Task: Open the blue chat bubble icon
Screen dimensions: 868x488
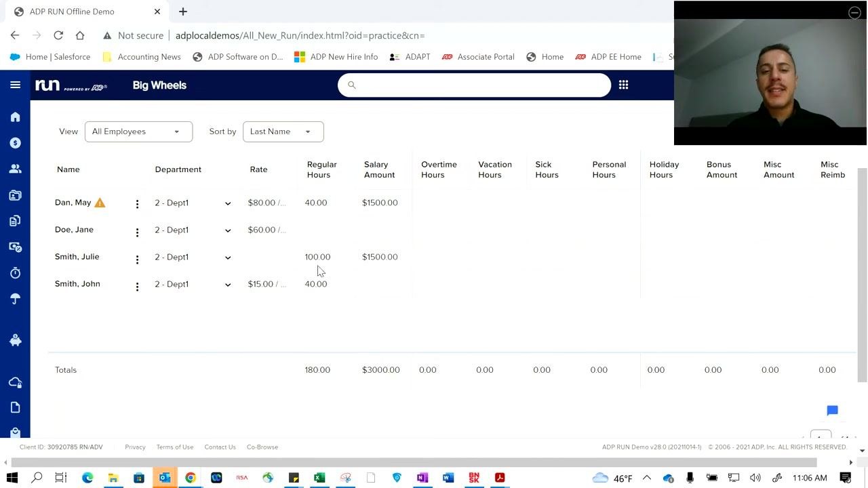Action: pos(832,411)
